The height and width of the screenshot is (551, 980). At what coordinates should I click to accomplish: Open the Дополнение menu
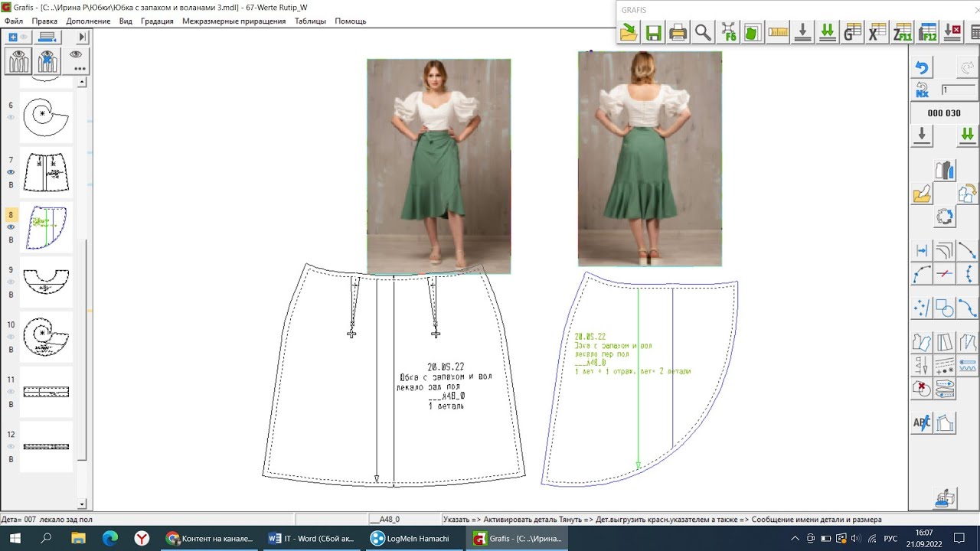tap(88, 21)
